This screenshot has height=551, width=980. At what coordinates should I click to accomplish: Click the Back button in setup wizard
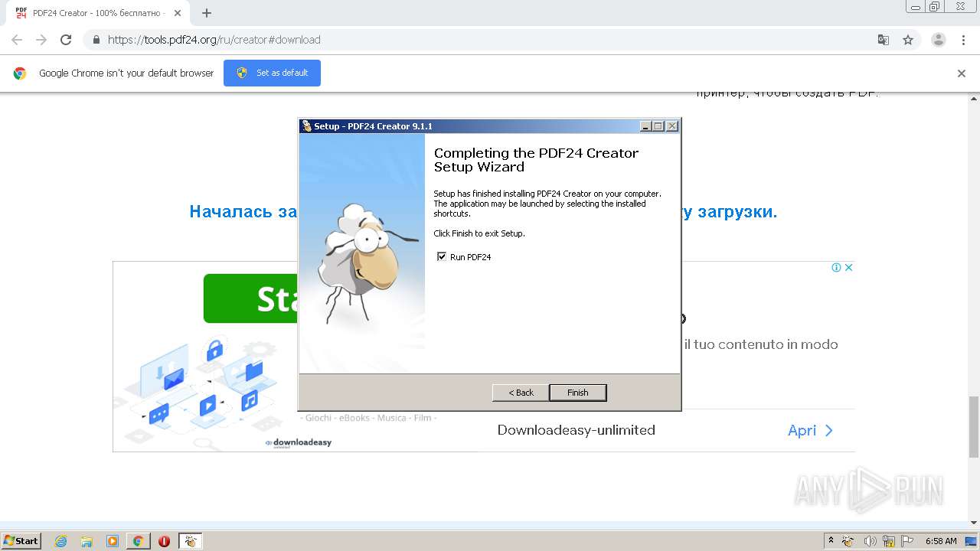(521, 393)
